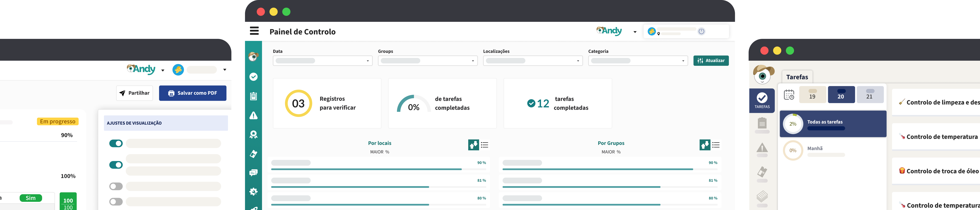Click the power logout icon in dashboard header
Screen dimensions: 980x210
tap(701, 31)
